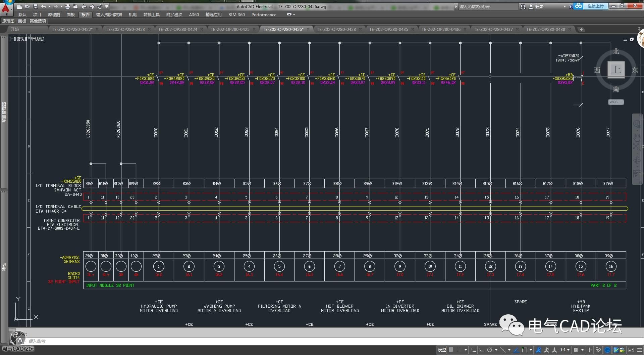Focus the keyword search input field

[x=488, y=7]
